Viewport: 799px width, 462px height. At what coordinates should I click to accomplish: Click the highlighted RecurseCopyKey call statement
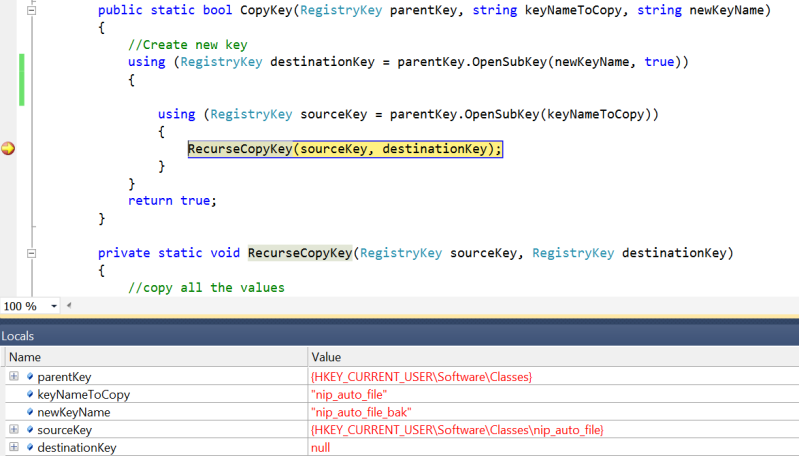point(345,149)
